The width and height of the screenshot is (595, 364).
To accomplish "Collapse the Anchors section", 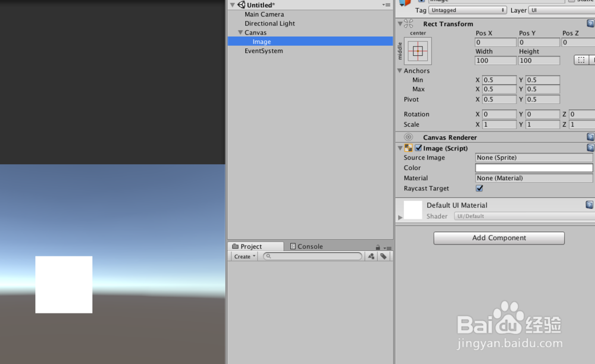I will pyautogui.click(x=400, y=71).
